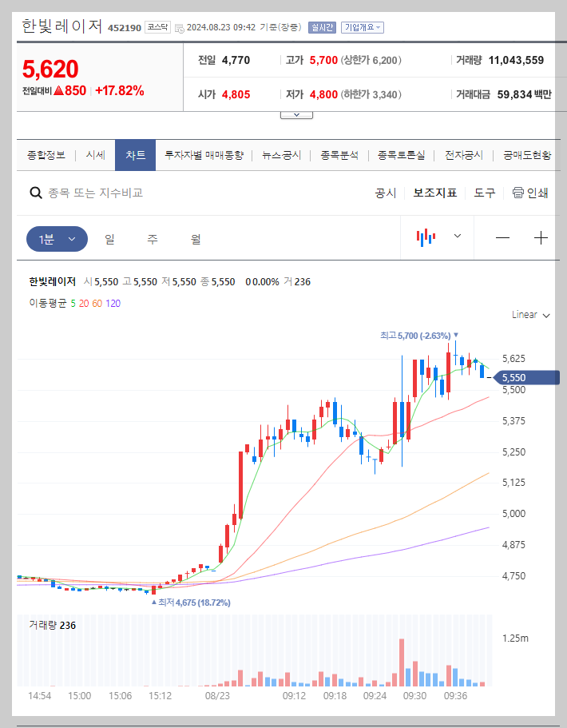Toggle the 5-period moving average
The height and width of the screenshot is (728, 567).
coord(73,304)
